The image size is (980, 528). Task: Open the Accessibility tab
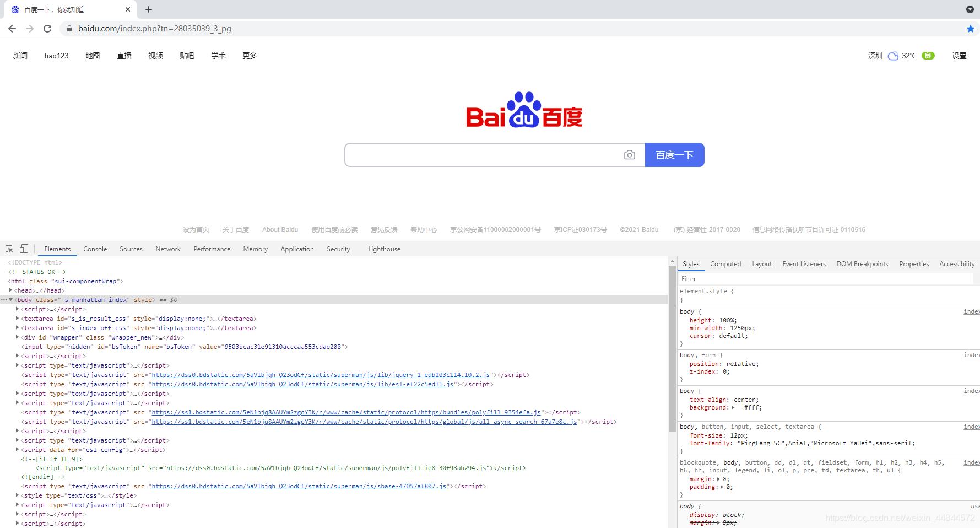[x=957, y=264]
